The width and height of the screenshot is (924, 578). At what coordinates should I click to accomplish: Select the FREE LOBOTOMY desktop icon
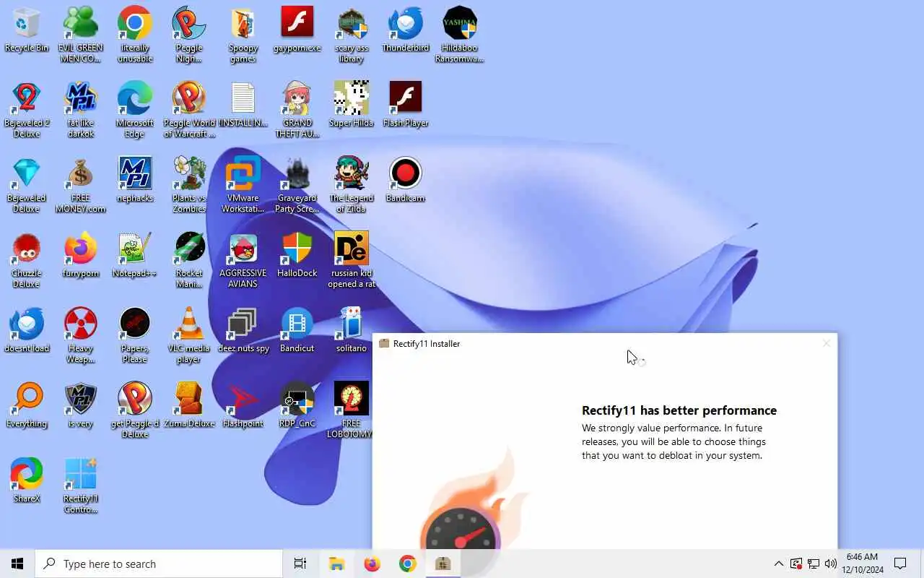(352, 410)
